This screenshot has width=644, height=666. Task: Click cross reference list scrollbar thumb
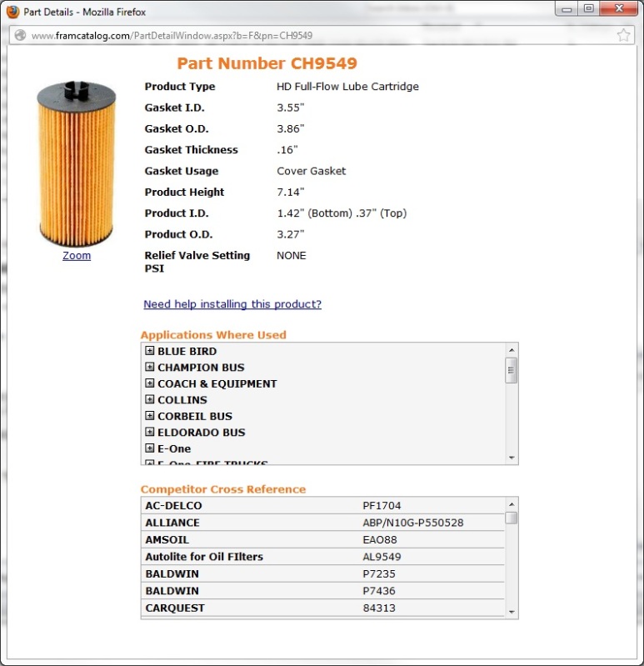coord(512,518)
